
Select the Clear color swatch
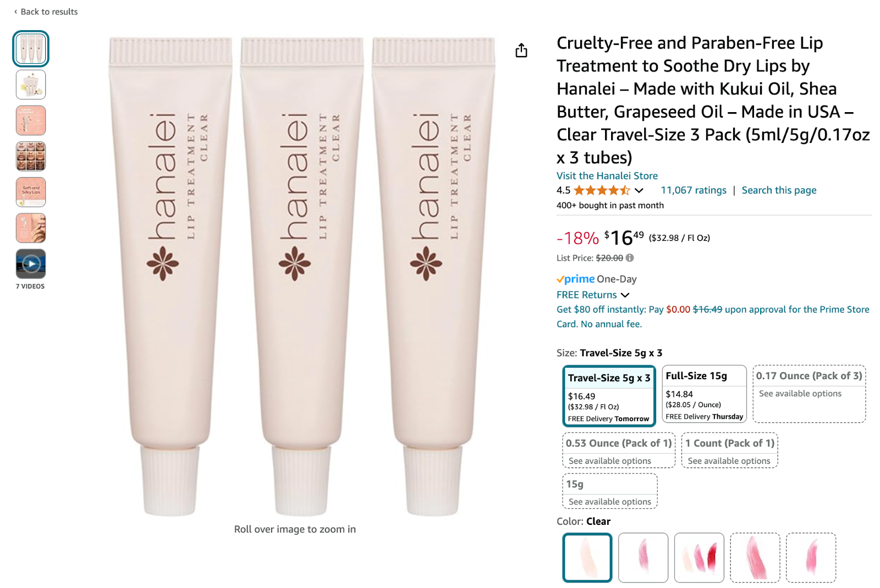[x=587, y=557]
